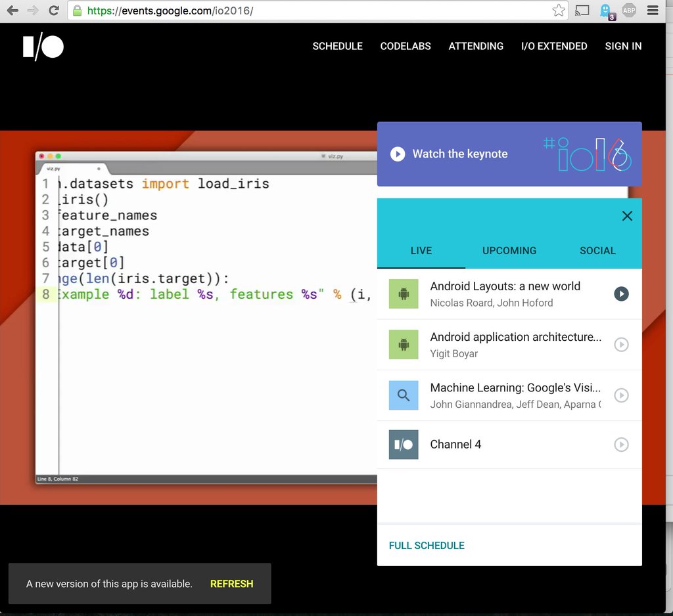Click speakers Nicolas Roard, John Hoford
The height and width of the screenshot is (616, 673).
tap(492, 303)
